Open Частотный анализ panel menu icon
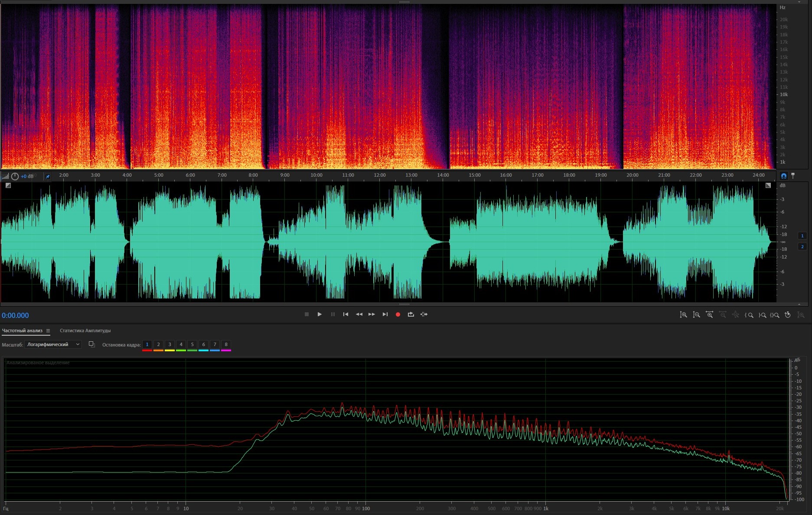Image resolution: width=812 pixels, height=515 pixels. [48, 331]
